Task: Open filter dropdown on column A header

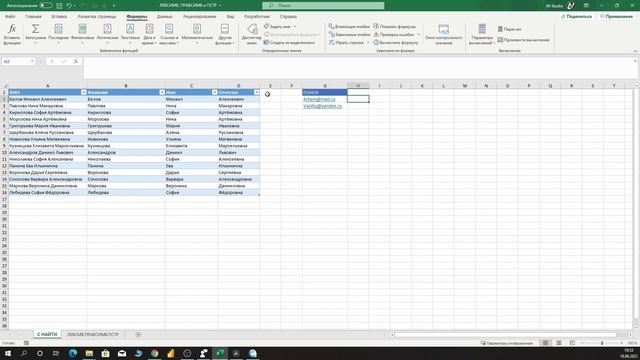Action: (84, 92)
